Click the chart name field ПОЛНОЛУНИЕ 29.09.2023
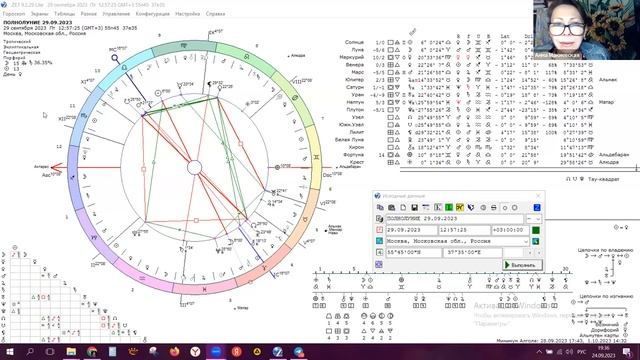This screenshot has width=640, height=360. pos(455,219)
